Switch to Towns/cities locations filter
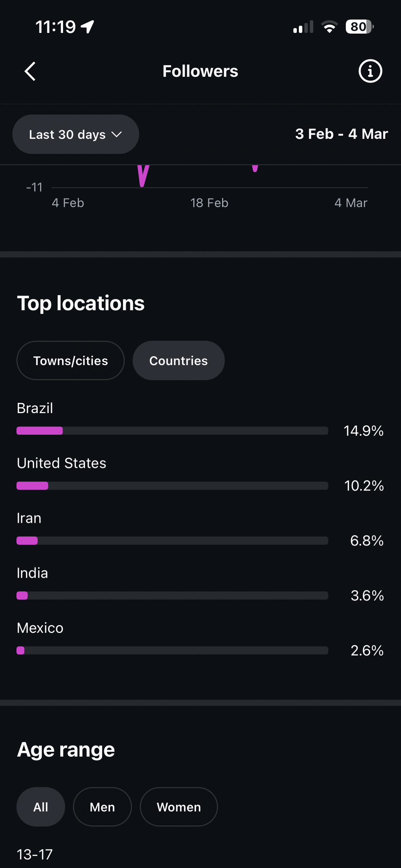 click(x=71, y=361)
